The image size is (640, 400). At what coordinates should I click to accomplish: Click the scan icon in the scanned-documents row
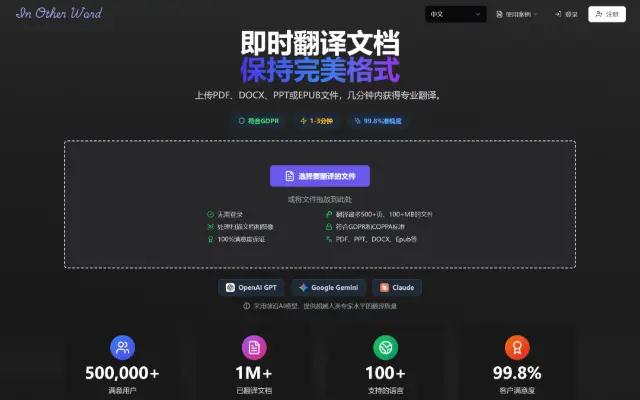(x=210, y=227)
